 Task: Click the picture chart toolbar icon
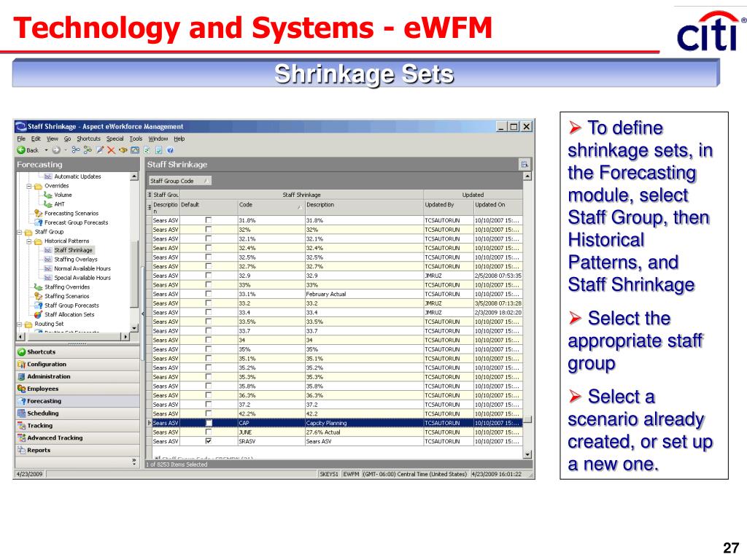click(x=135, y=150)
